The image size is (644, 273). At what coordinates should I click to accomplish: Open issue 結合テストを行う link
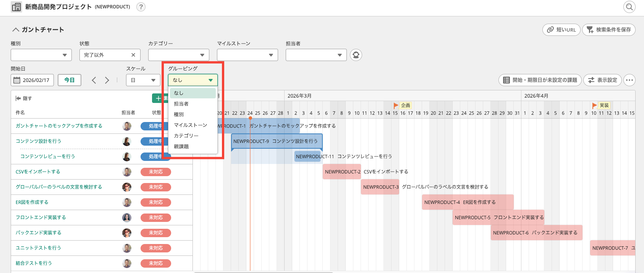click(34, 263)
